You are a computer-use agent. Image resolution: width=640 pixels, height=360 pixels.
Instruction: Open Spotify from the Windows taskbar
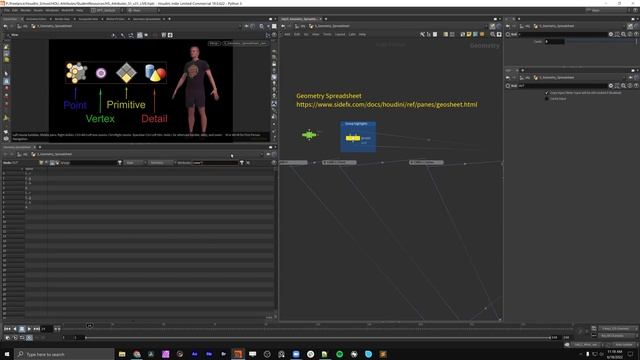(340, 354)
